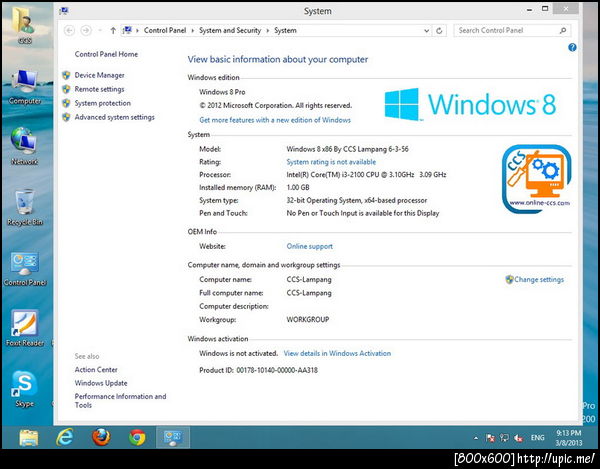Click the ENG language indicator
The height and width of the screenshot is (469, 600).
tap(537, 438)
